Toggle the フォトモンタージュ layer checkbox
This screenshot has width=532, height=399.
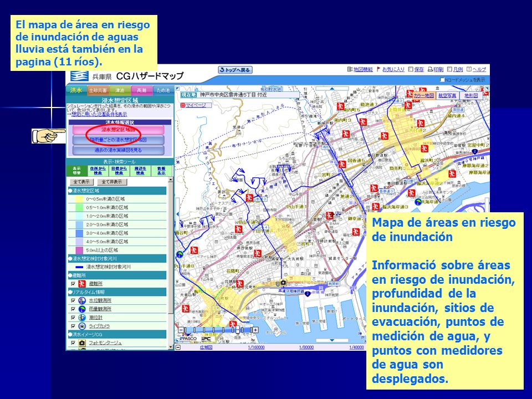click(x=73, y=342)
